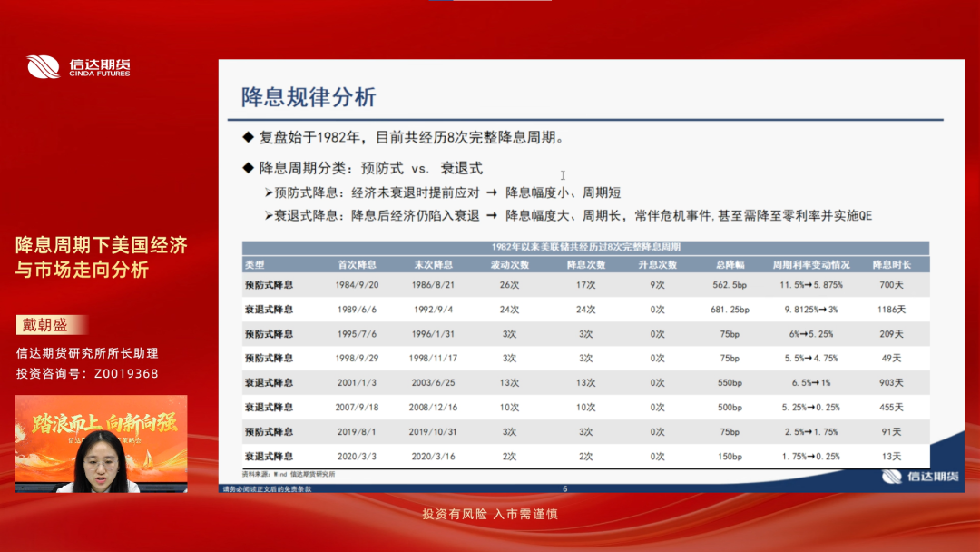Click the cell 1986/8/21
Viewport: 980px width, 552px height.
click(433, 284)
